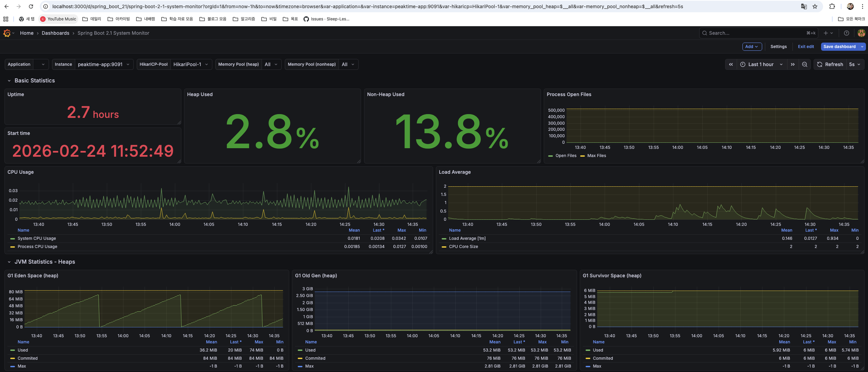Collapse the Basic Statistics row

click(9, 81)
